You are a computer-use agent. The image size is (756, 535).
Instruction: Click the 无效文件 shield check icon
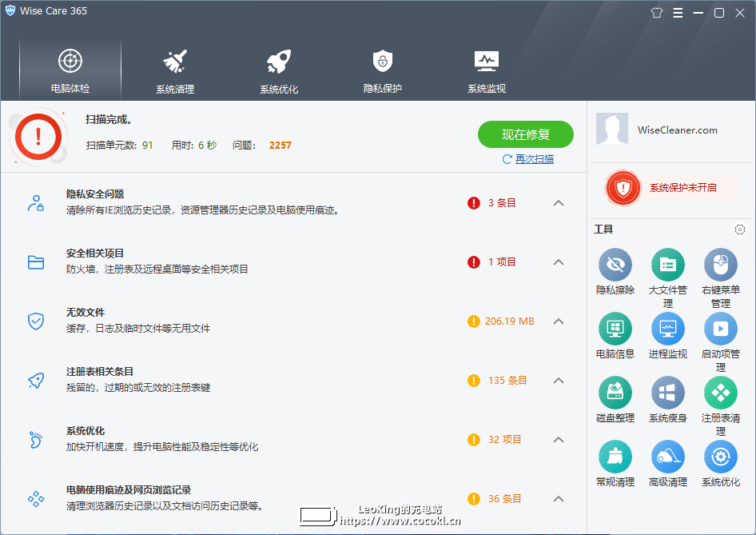36,321
